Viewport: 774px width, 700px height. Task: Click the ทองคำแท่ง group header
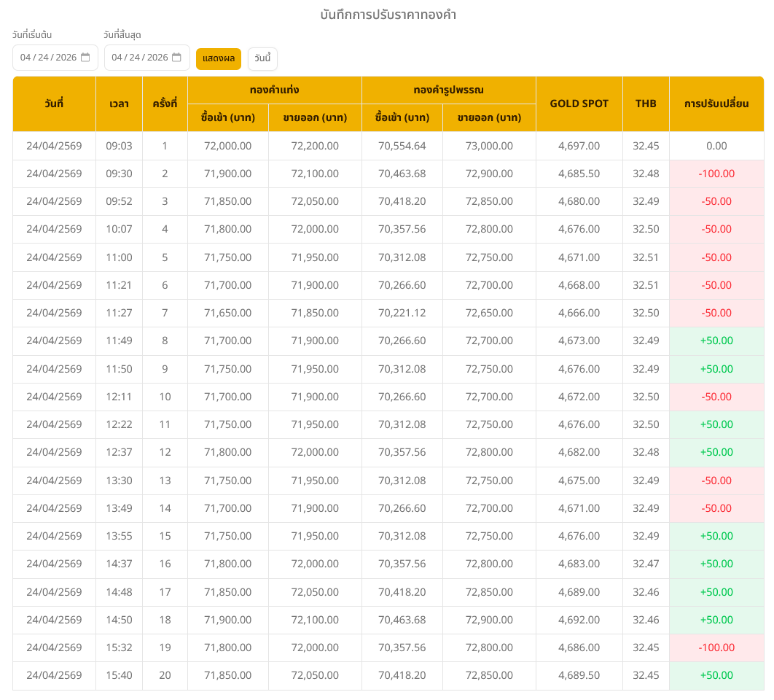pyautogui.click(x=274, y=90)
